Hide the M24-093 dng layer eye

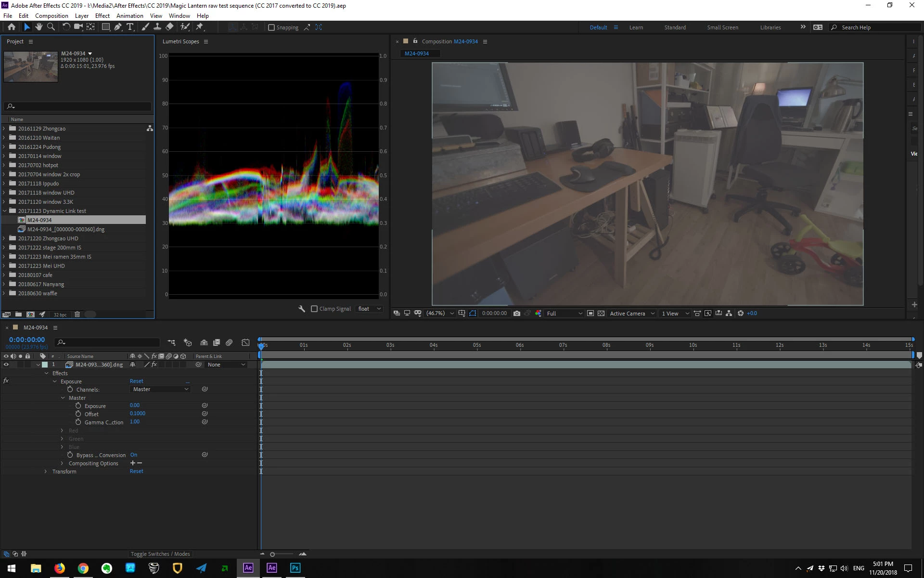click(x=6, y=365)
